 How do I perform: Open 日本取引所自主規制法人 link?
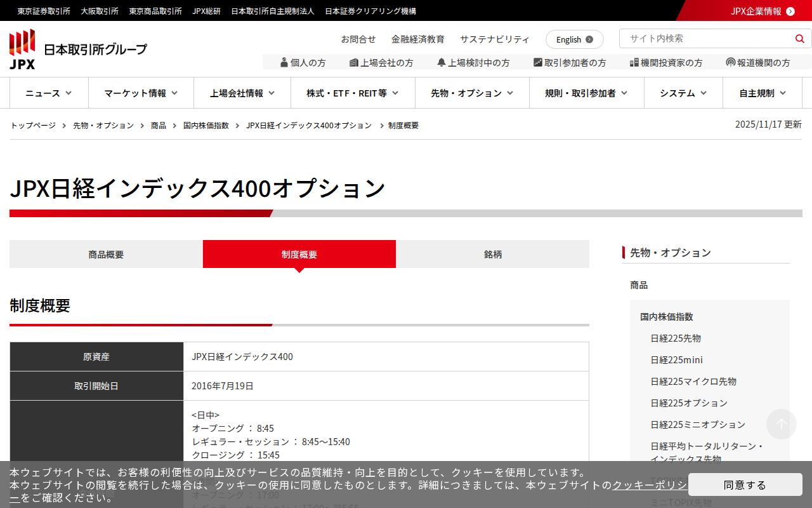click(x=273, y=11)
